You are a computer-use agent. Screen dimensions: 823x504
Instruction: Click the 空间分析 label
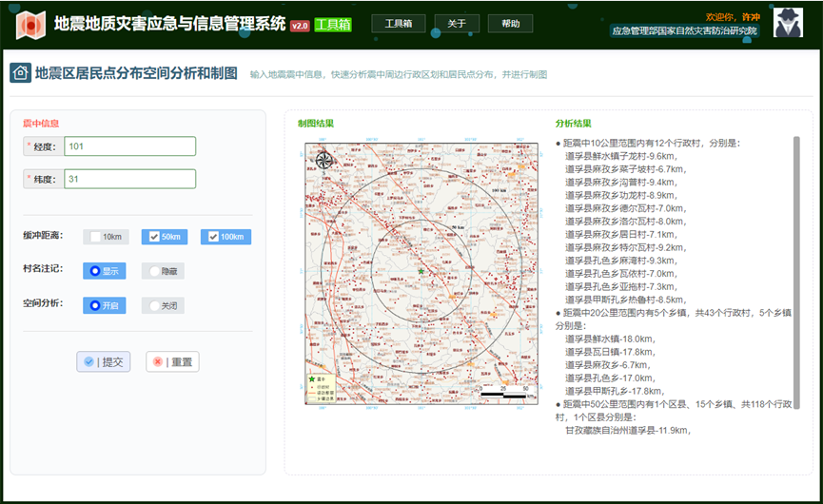coord(43,303)
